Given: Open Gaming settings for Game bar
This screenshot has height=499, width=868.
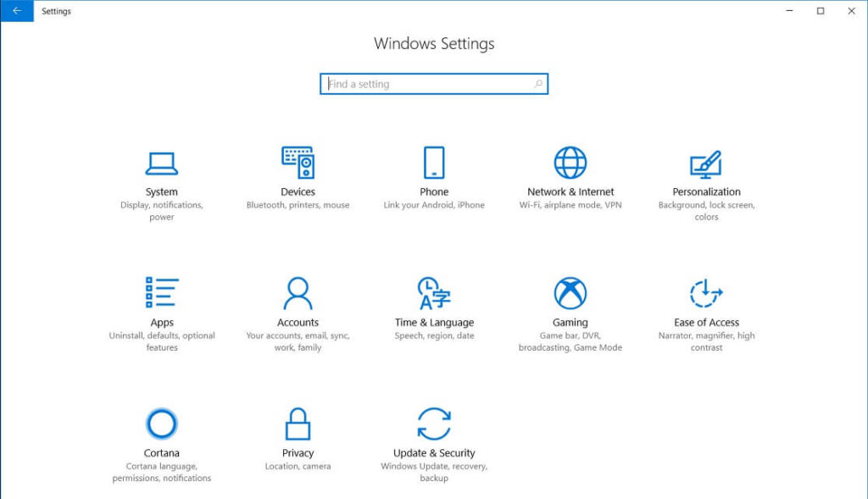Looking at the screenshot, I should point(570,309).
